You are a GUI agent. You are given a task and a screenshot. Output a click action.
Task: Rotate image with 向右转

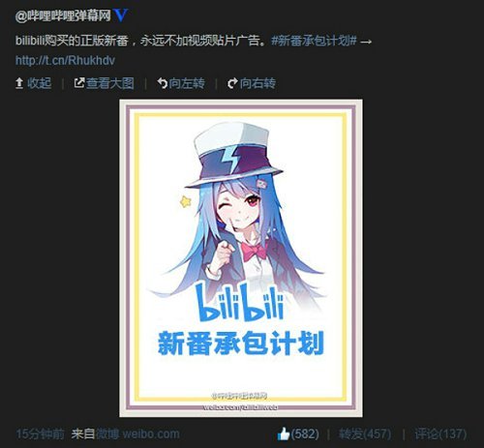point(257,83)
